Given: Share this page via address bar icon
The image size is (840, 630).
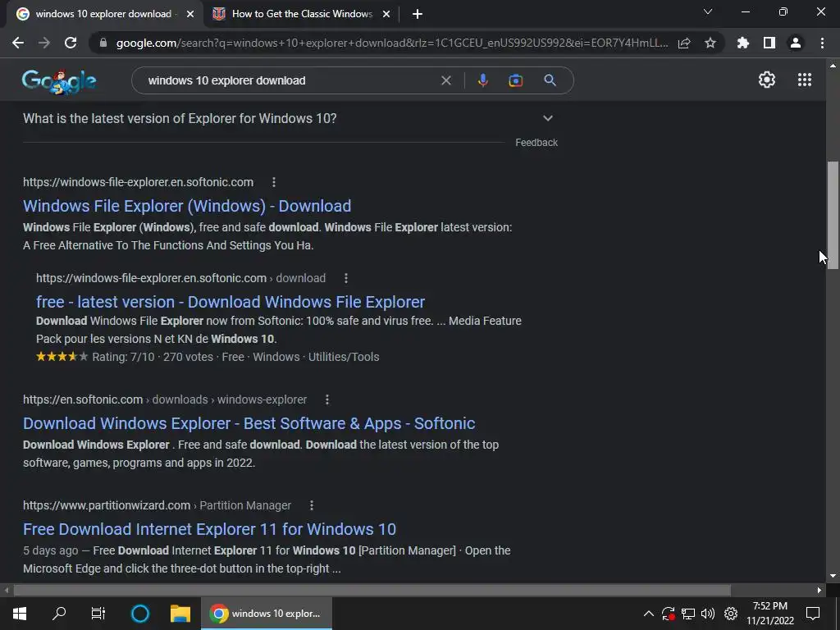Looking at the screenshot, I should [684, 43].
